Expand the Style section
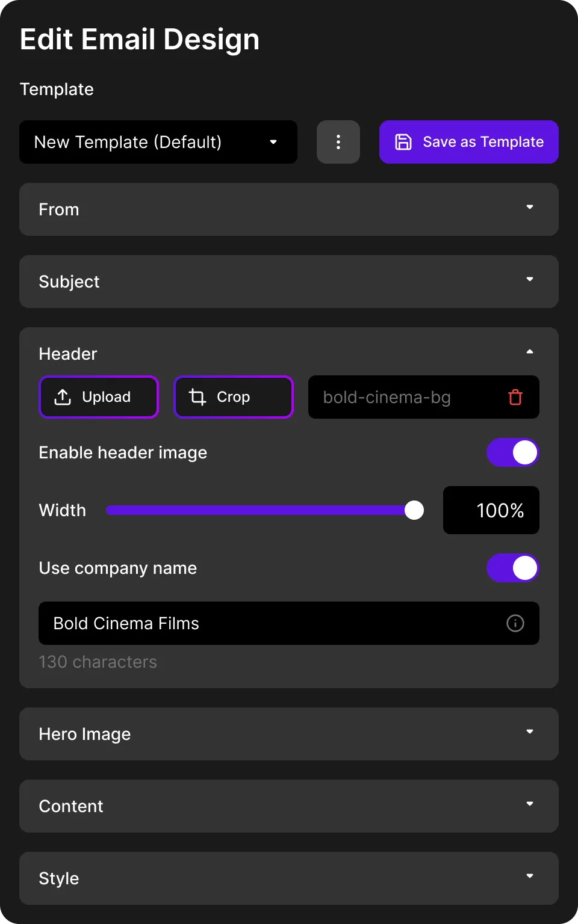This screenshot has height=924, width=578. coord(289,878)
